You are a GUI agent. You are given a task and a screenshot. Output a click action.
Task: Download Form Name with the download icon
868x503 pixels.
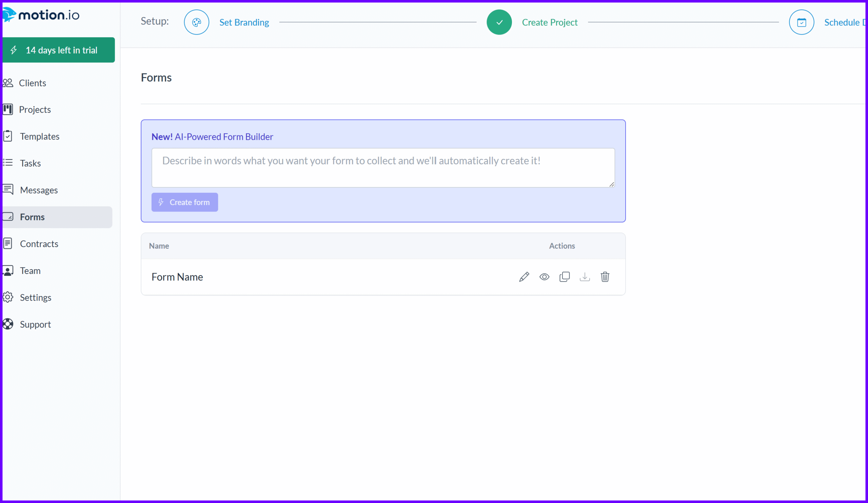pyautogui.click(x=585, y=277)
